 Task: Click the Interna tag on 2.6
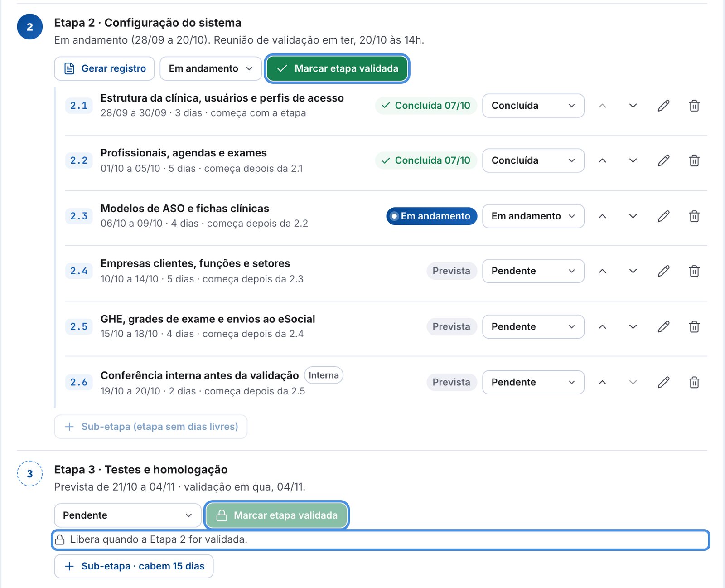pyautogui.click(x=324, y=375)
